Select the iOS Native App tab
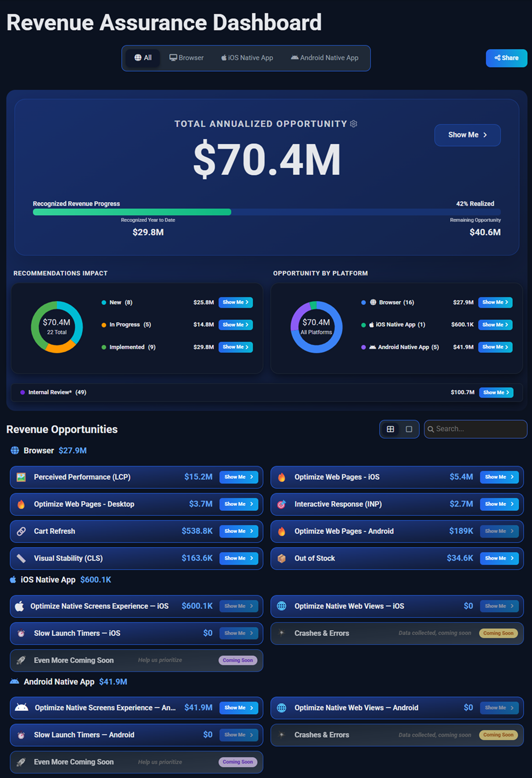The image size is (532, 778). (x=247, y=58)
